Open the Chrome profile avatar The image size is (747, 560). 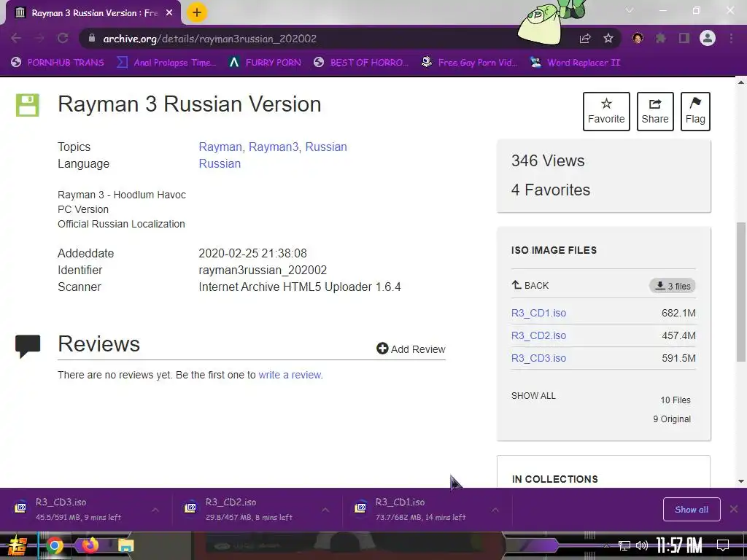click(x=708, y=38)
